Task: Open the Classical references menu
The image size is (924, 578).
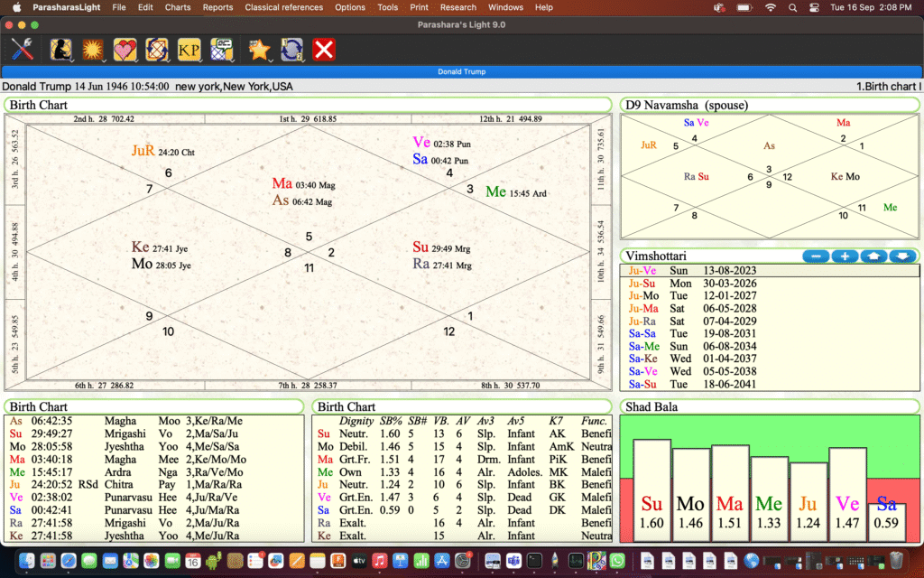Action: tap(283, 7)
